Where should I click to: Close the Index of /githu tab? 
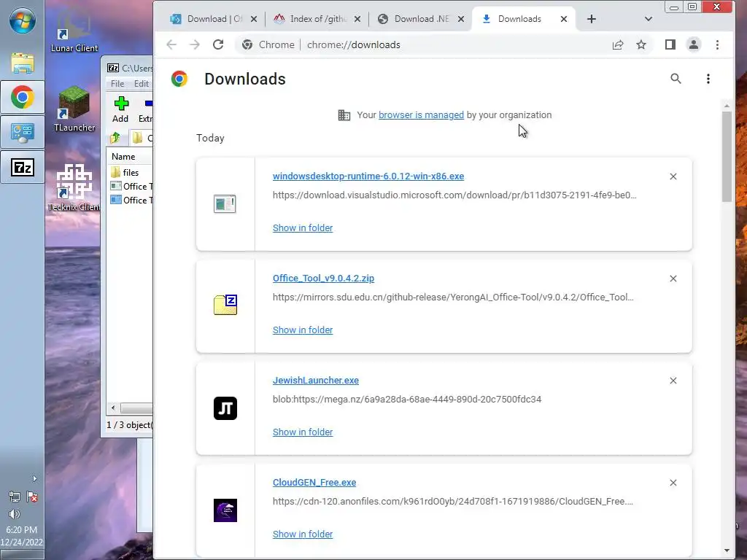tap(357, 19)
